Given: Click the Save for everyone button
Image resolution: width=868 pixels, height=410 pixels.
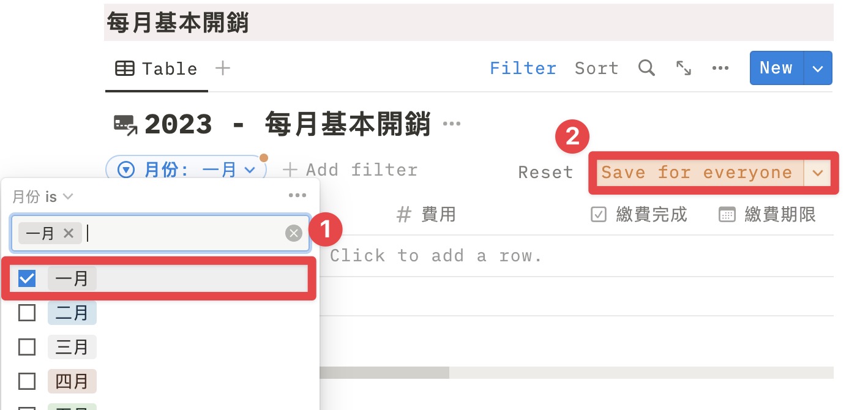Looking at the screenshot, I should click(x=697, y=173).
